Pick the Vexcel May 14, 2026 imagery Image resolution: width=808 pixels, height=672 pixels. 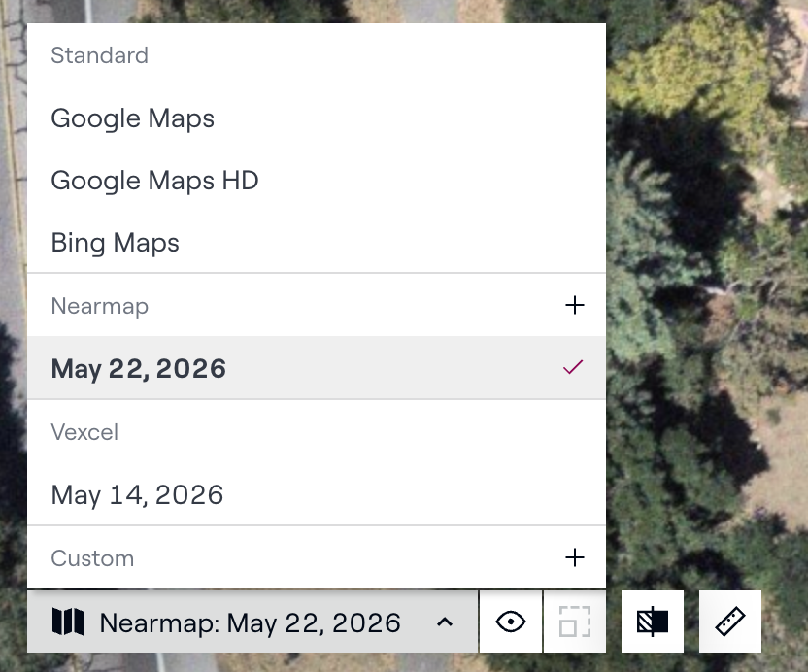(317, 494)
